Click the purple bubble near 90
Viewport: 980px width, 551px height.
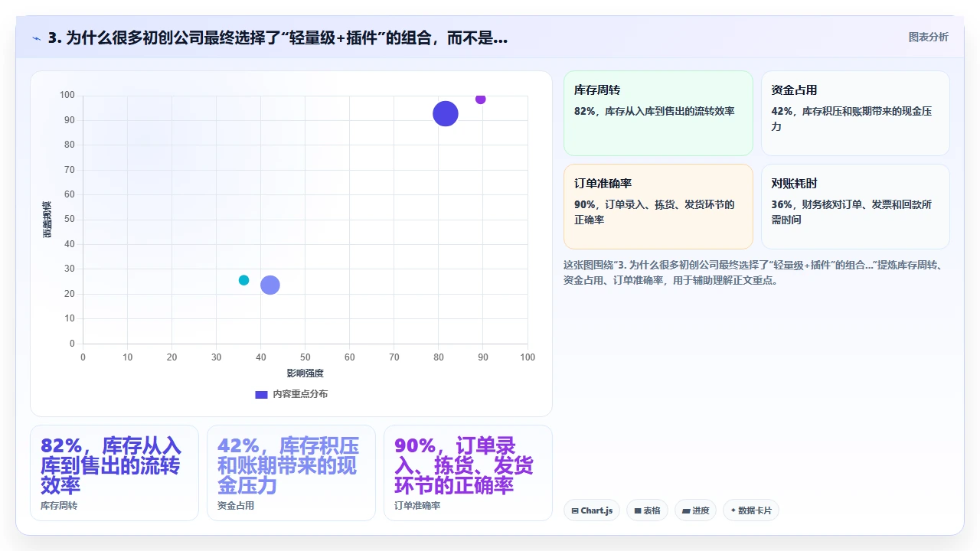coord(481,99)
